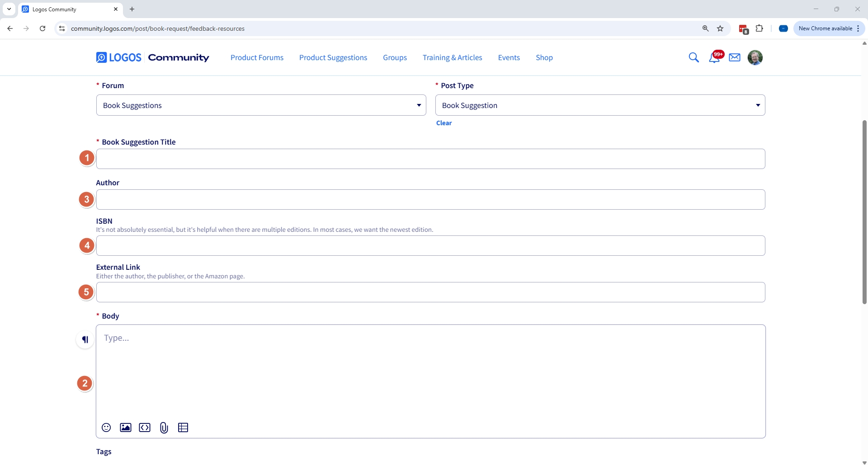Click the Book Suggestion Title field

coord(430,159)
